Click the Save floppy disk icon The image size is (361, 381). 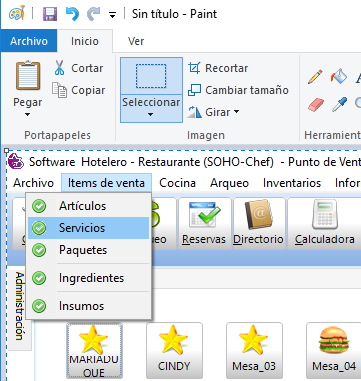click(50, 14)
